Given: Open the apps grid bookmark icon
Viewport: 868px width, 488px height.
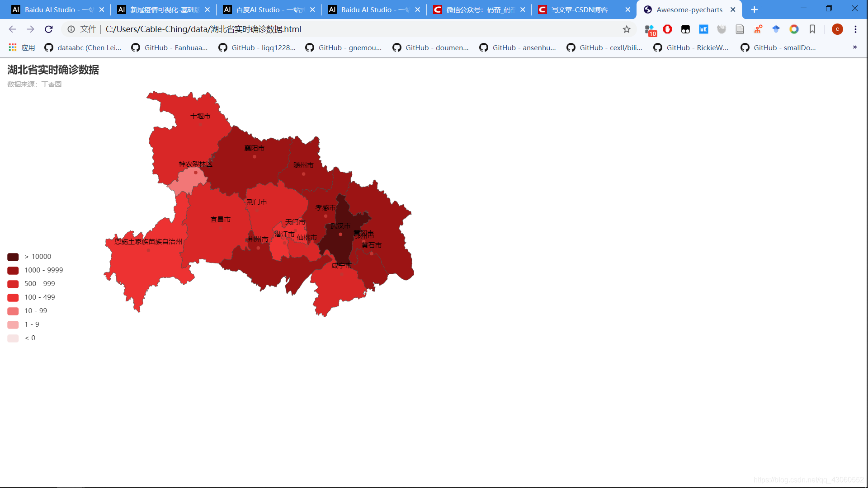Looking at the screenshot, I should point(13,47).
